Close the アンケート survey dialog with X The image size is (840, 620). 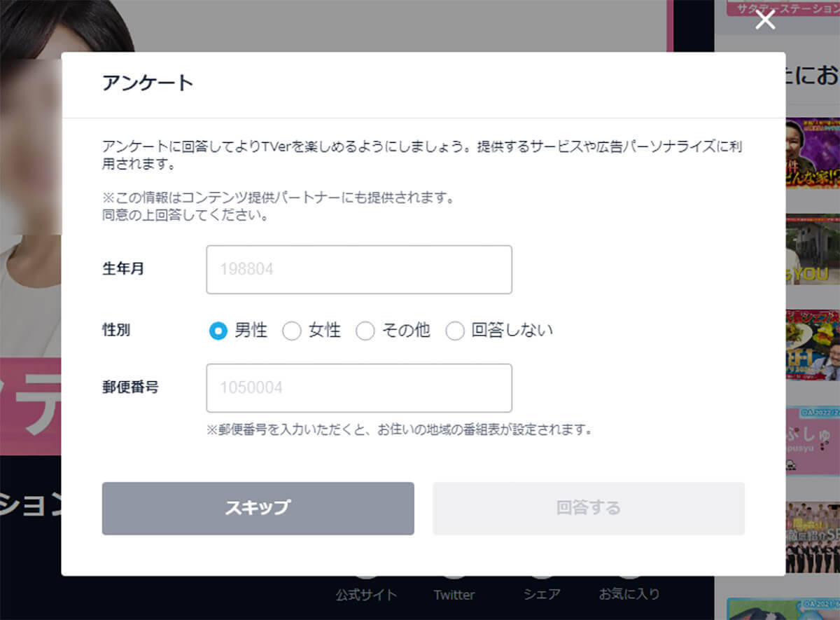pos(765,20)
